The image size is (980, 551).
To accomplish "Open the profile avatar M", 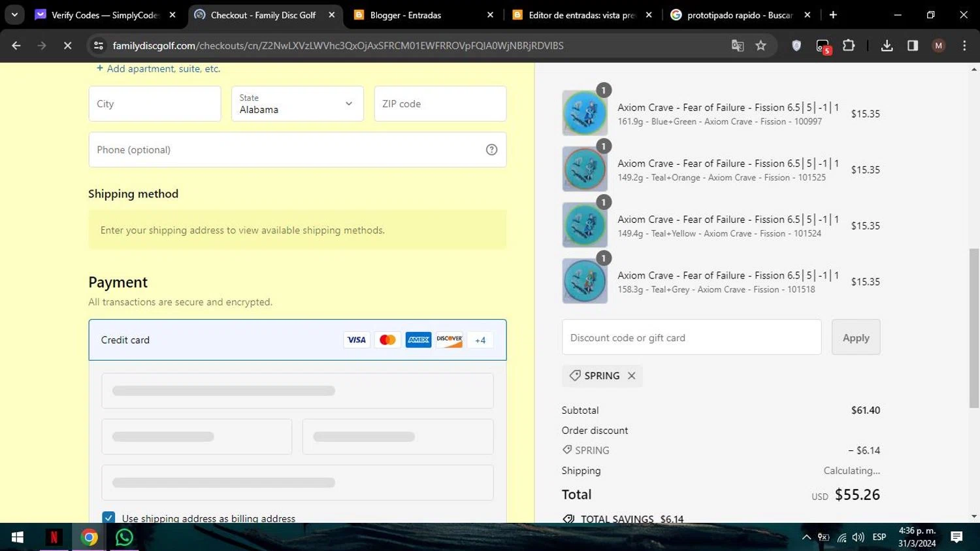I will point(939,46).
